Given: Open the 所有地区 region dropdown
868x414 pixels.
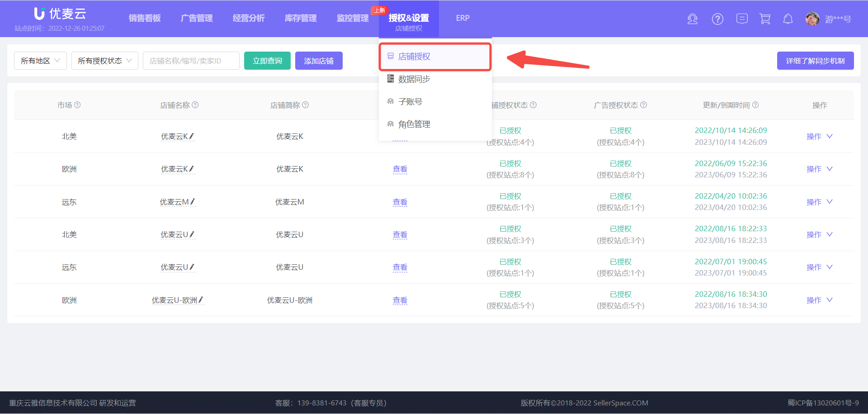Looking at the screenshot, I should tap(40, 60).
